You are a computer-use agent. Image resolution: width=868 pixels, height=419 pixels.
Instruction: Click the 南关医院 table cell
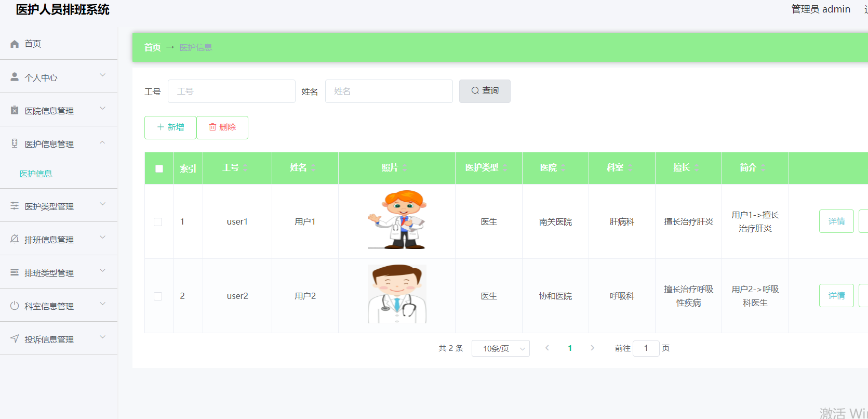pos(555,222)
